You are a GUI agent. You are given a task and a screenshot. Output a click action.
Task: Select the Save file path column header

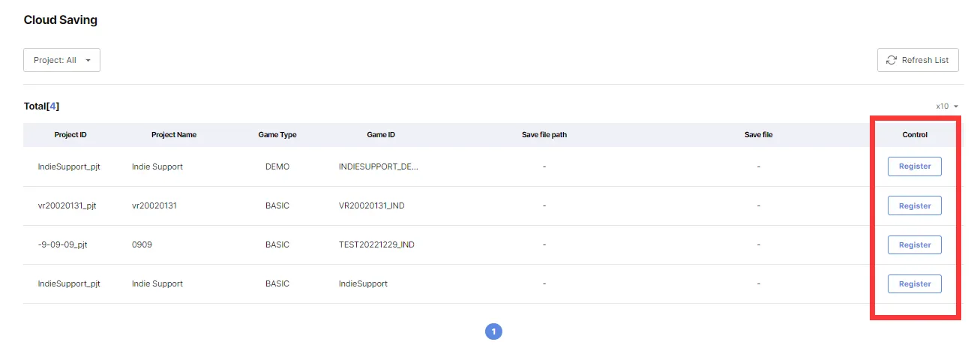(544, 135)
